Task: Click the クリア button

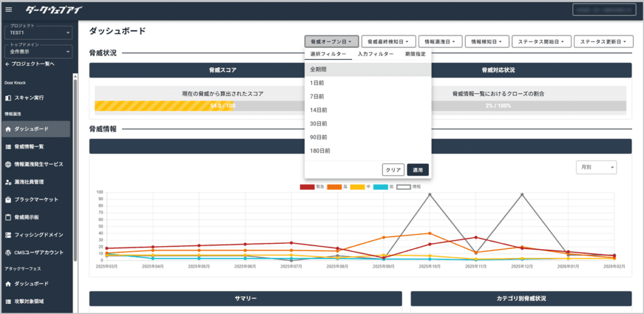Action: [x=394, y=170]
